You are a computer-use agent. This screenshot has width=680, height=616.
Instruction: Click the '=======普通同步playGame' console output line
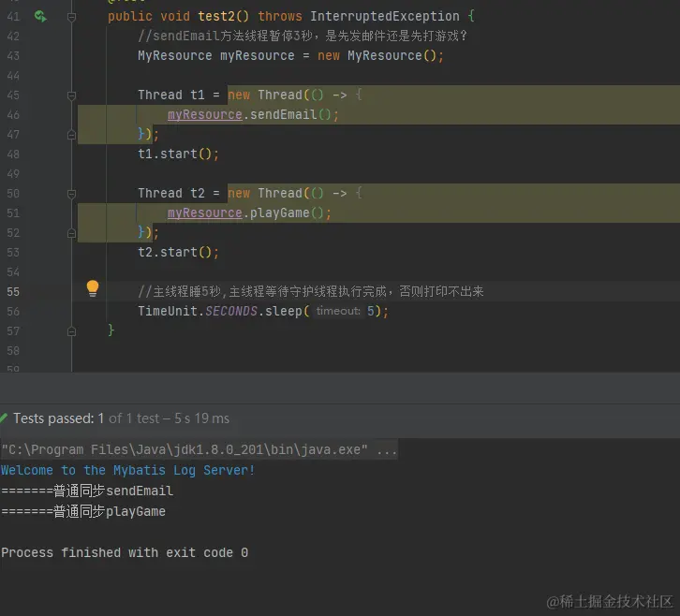coord(83,511)
